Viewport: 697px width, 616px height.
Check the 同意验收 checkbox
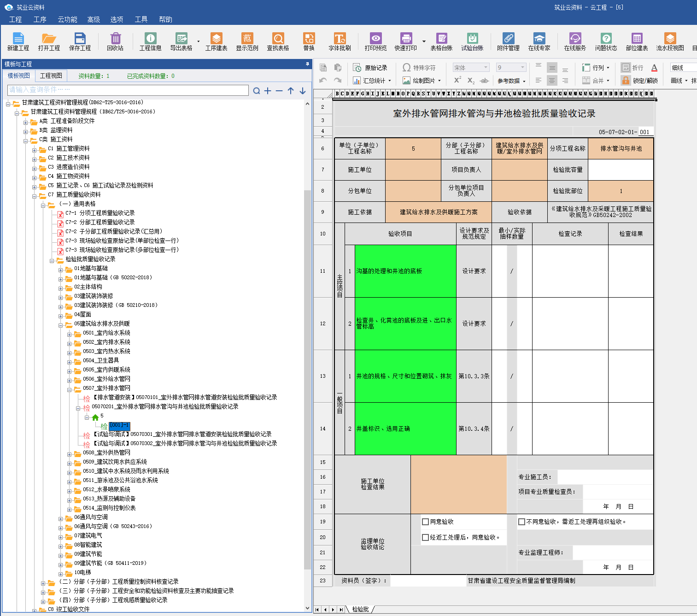pyautogui.click(x=426, y=522)
